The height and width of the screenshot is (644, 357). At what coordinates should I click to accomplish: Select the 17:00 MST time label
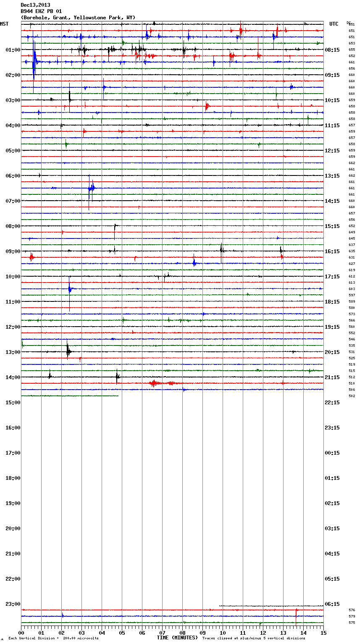(13, 453)
